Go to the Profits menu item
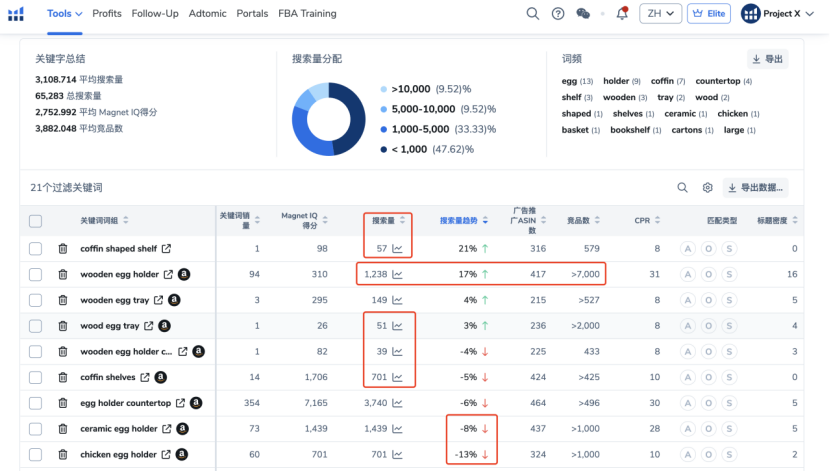The image size is (831, 471). pos(107,14)
